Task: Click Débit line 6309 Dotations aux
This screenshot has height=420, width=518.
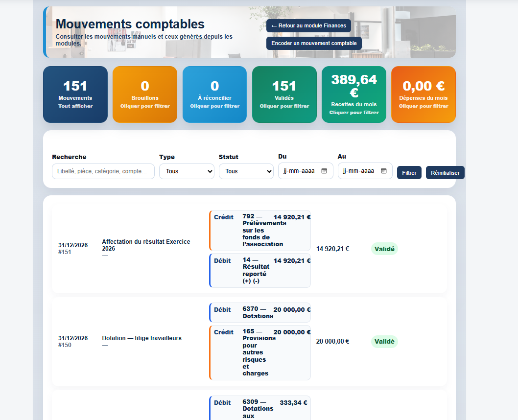Action: (260, 408)
